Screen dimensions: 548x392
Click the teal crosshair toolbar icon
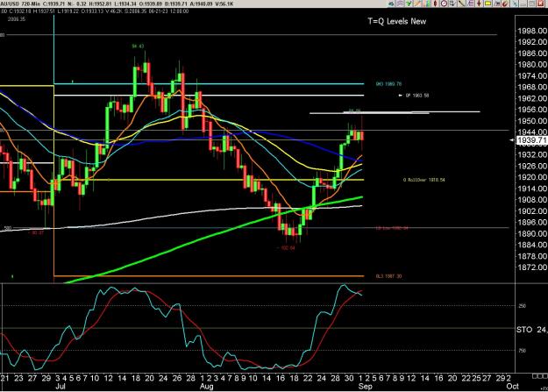point(516,4)
